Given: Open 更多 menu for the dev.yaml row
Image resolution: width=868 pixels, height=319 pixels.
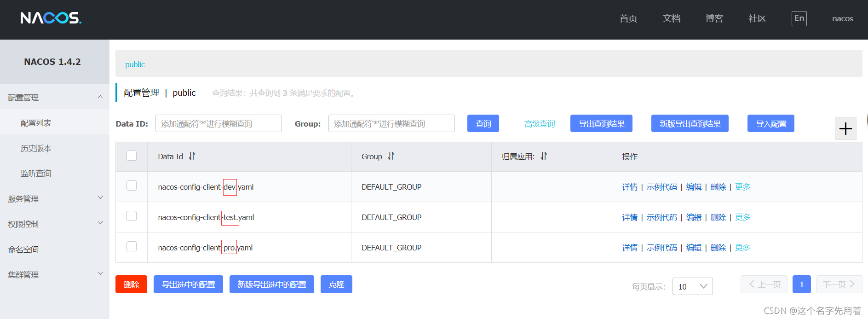Looking at the screenshot, I should tap(742, 187).
